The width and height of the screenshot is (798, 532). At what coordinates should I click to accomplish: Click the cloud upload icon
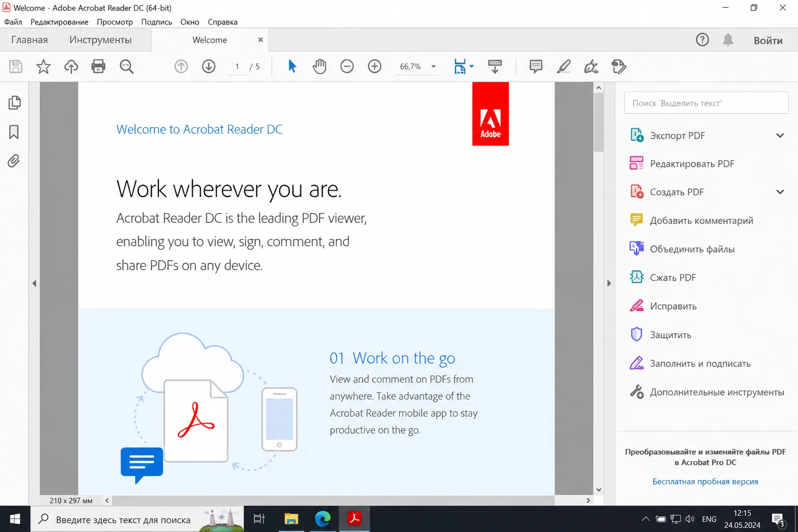[x=71, y=66]
